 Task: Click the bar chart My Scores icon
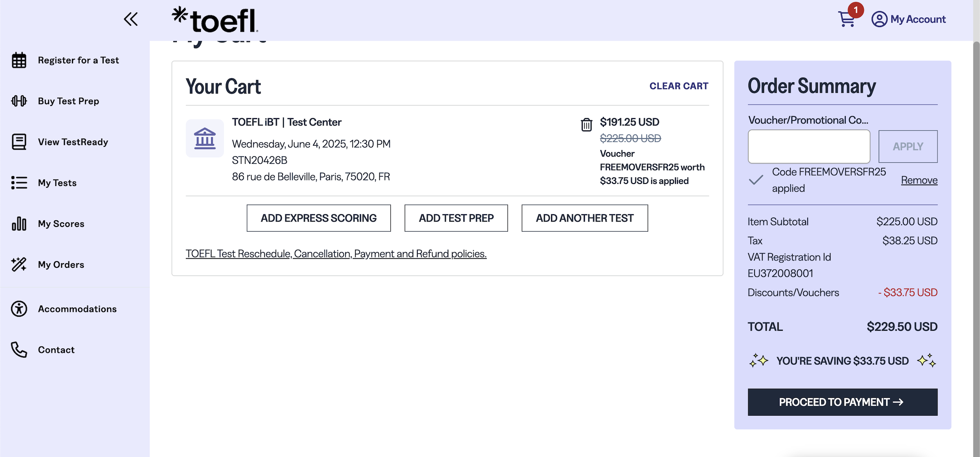[x=19, y=224]
